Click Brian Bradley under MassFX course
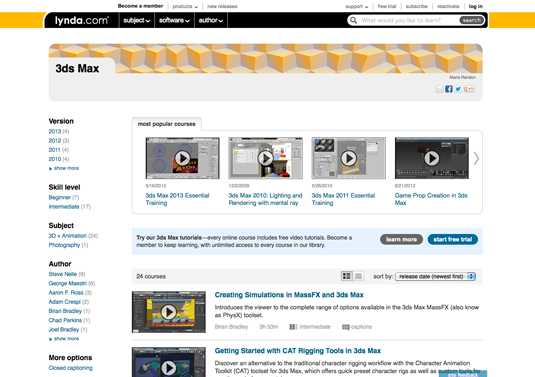The image size is (535, 377). coord(231,327)
